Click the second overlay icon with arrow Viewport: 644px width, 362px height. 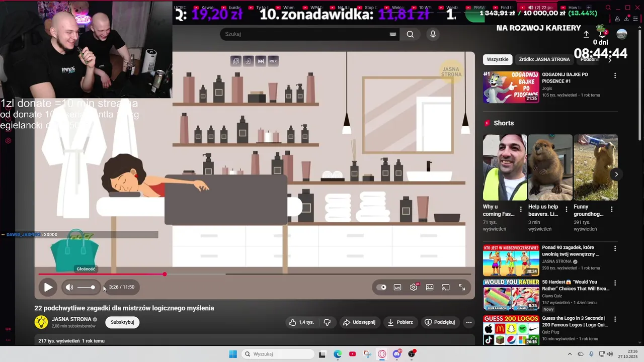click(x=248, y=61)
